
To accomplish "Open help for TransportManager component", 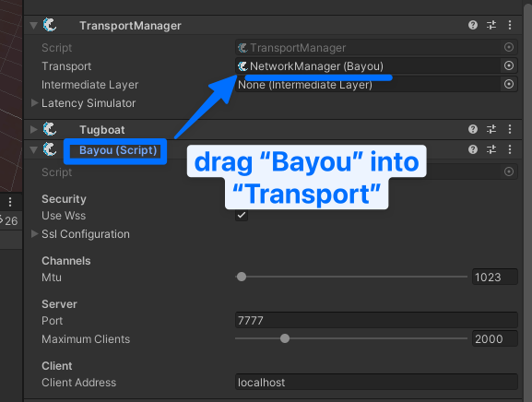I will point(473,25).
